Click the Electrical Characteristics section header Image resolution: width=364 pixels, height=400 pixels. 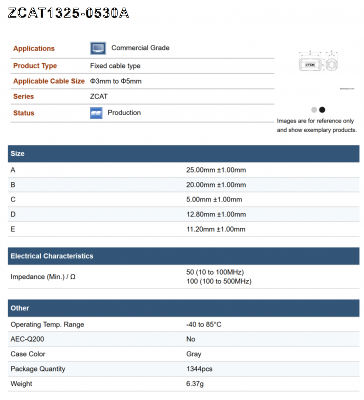(184, 256)
